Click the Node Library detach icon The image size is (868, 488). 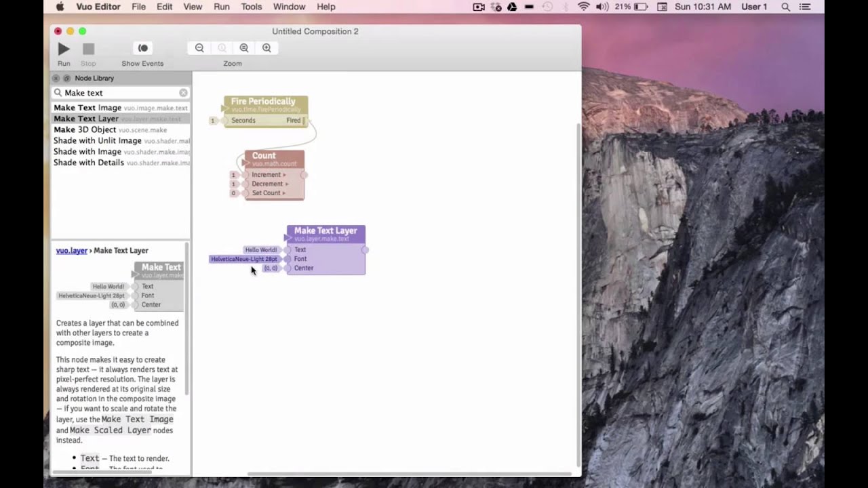pos(66,79)
